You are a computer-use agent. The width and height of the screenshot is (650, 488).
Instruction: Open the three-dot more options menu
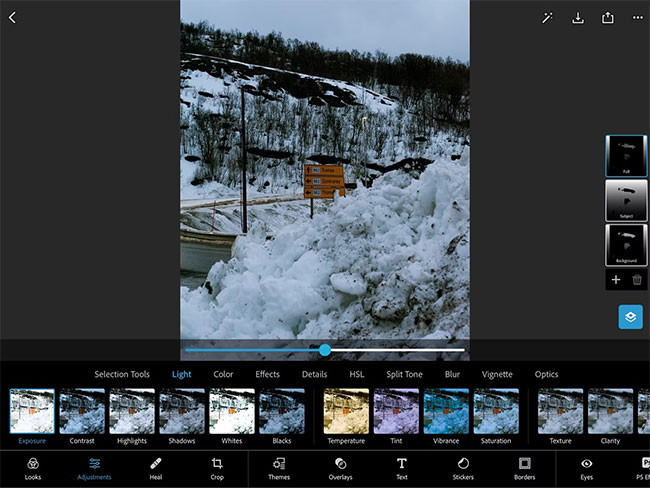[x=638, y=17]
